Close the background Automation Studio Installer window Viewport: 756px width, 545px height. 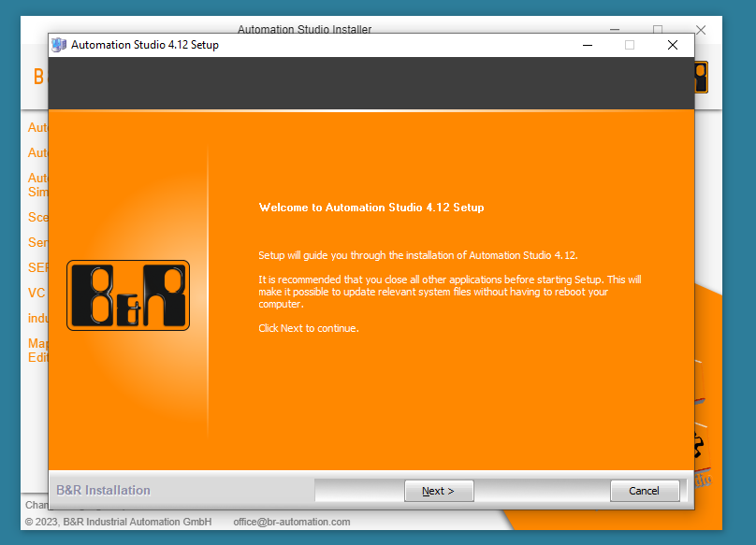pos(701,30)
